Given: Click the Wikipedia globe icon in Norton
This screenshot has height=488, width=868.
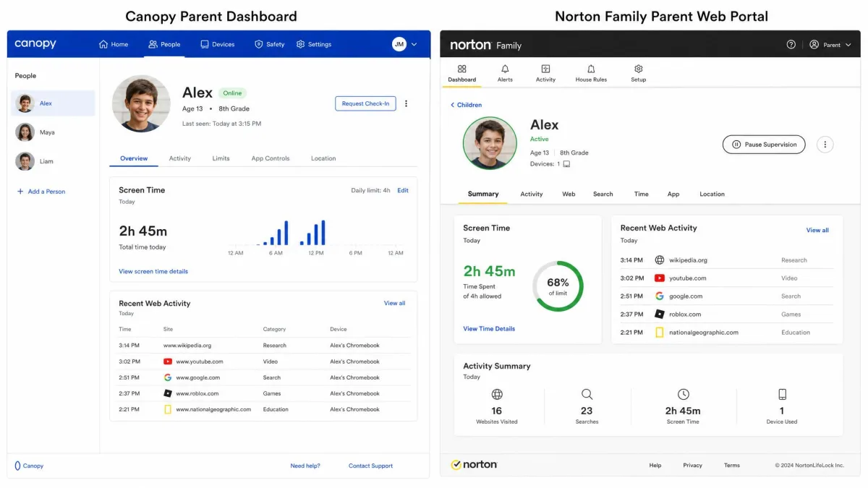Looking at the screenshot, I should pyautogui.click(x=659, y=260).
